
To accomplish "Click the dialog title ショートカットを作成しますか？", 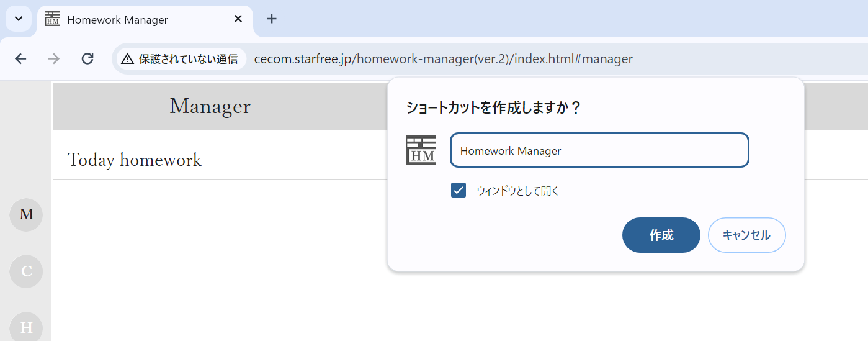I will (x=494, y=108).
